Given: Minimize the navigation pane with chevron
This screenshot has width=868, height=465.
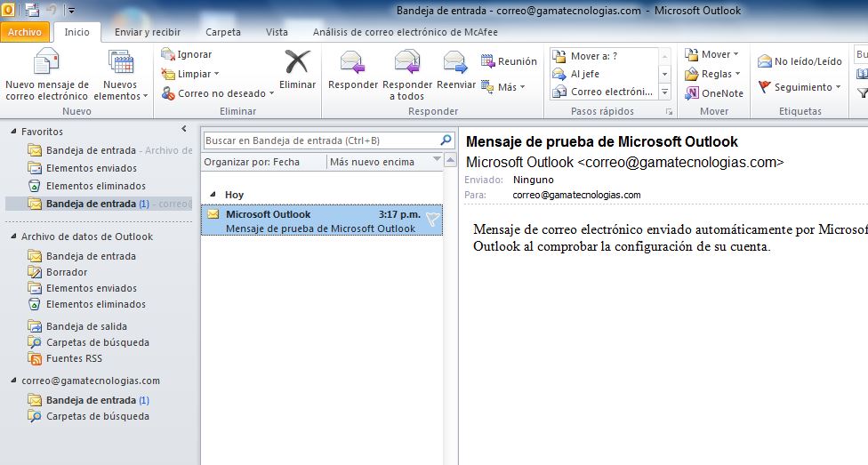Looking at the screenshot, I should [x=184, y=129].
